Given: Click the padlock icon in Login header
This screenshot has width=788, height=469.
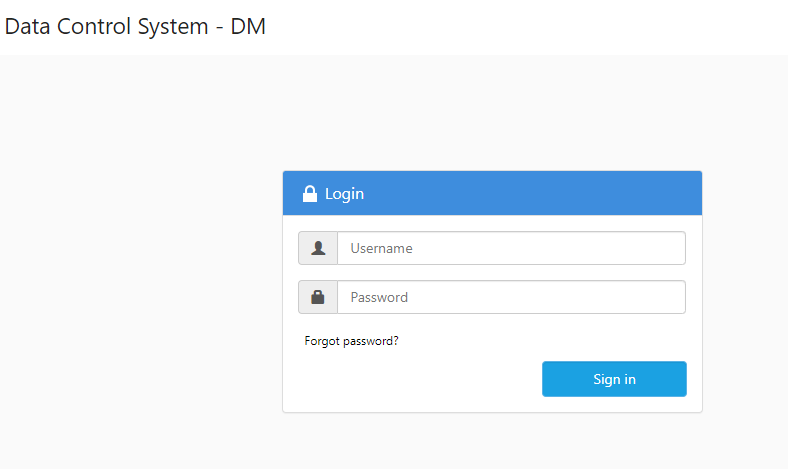Looking at the screenshot, I should 310,194.
